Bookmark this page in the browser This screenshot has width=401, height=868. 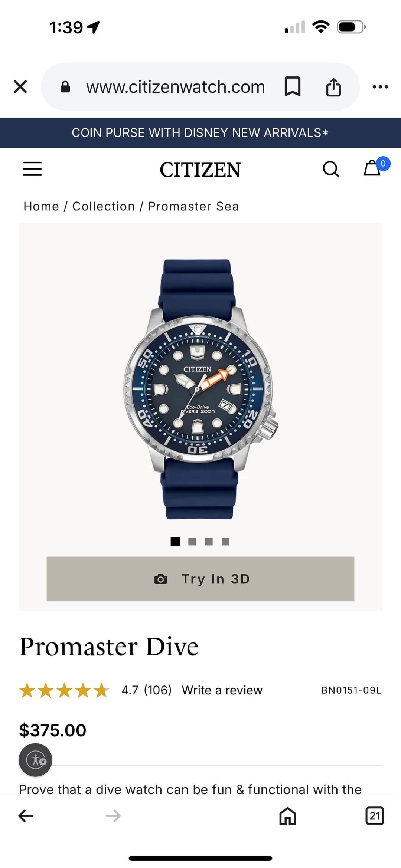(293, 87)
